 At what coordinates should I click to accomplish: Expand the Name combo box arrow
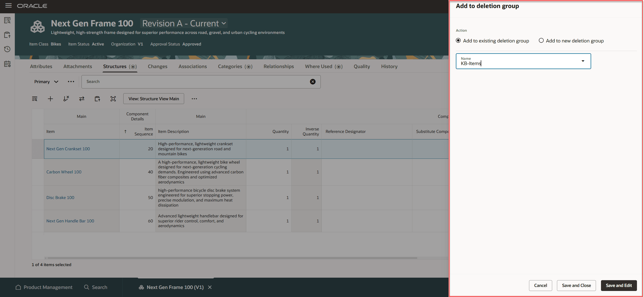point(583,61)
